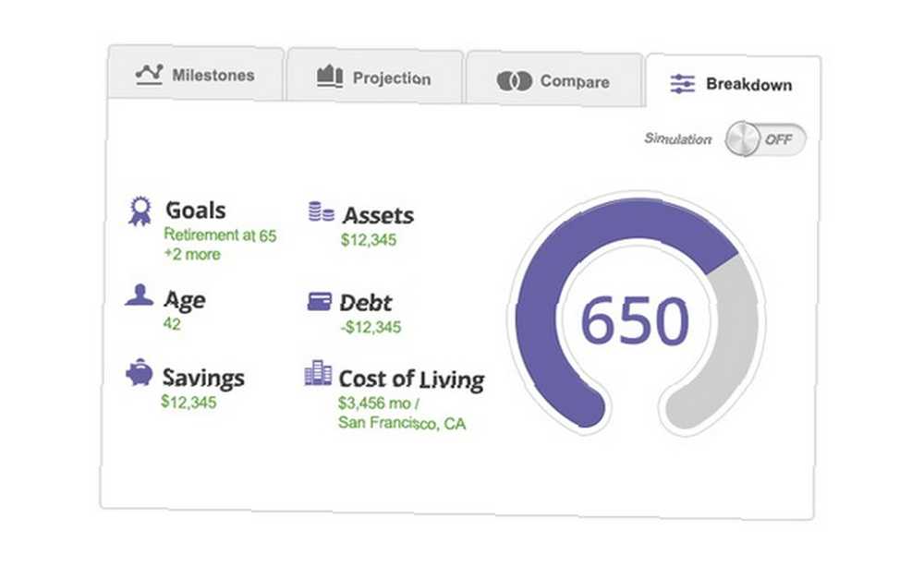This screenshot has width=924, height=566.
Task: Open the Compare tab label
Action: tap(574, 81)
